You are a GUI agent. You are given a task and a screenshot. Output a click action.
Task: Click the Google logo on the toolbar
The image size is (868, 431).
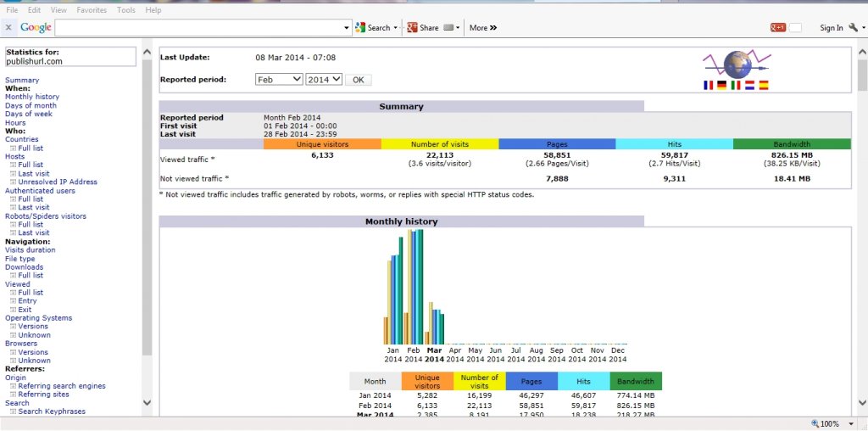tap(36, 27)
